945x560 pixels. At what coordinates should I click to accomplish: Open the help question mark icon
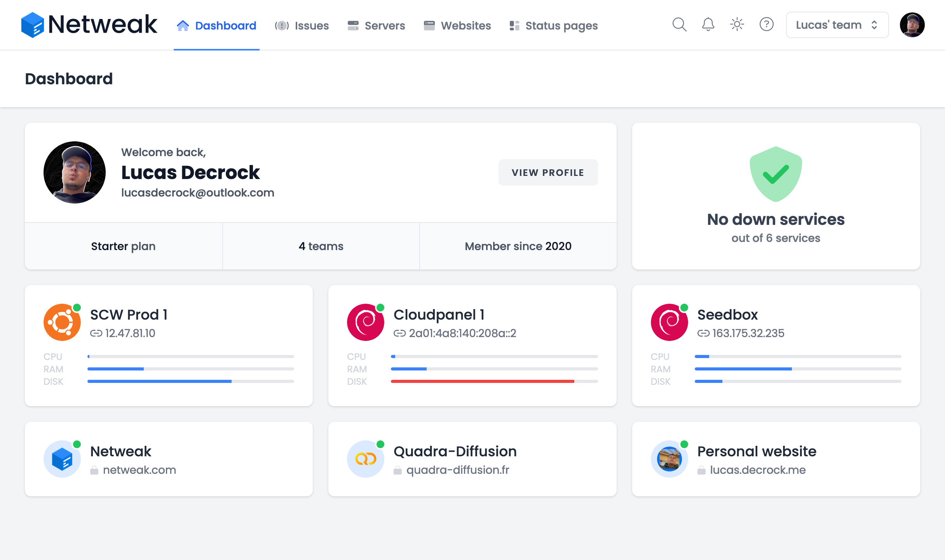click(x=766, y=24)
